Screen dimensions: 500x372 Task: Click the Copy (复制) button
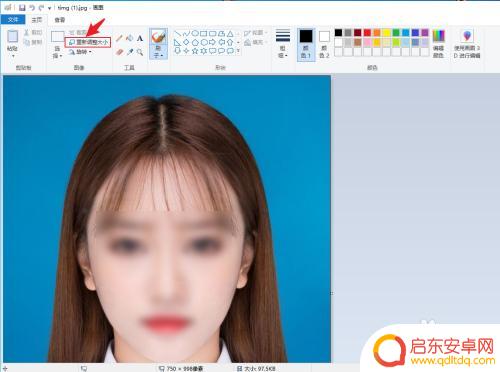coord(33,42)
